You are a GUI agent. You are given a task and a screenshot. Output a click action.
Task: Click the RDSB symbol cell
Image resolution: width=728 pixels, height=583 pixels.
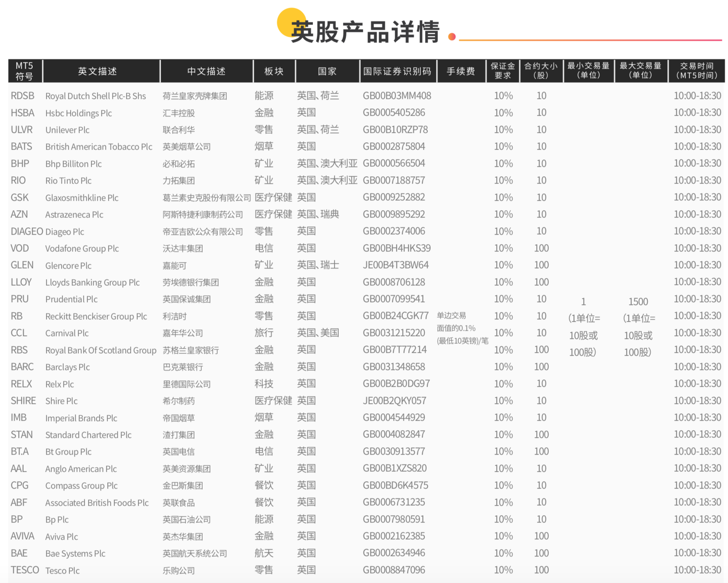22,96
